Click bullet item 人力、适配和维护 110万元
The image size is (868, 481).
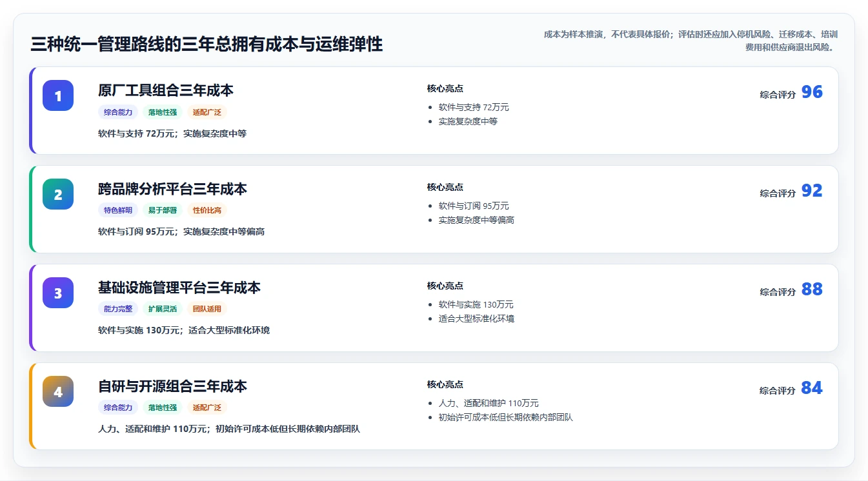click(x=489, y=403)
